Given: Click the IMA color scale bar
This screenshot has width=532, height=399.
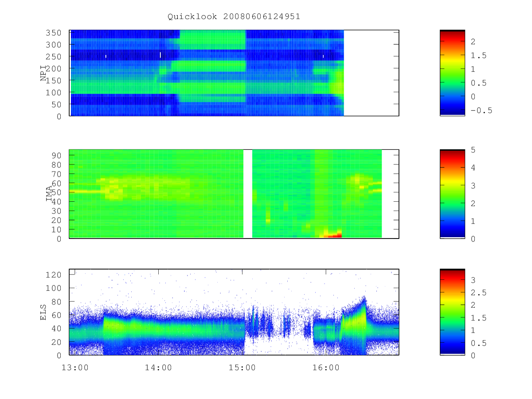Looking at the screenshot, I should pos(452,194).
